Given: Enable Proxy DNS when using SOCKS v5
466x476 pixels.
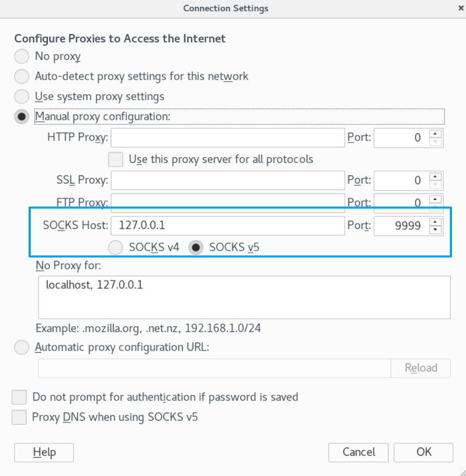Looking at the screenshot, I should click(x=19, y=417).
